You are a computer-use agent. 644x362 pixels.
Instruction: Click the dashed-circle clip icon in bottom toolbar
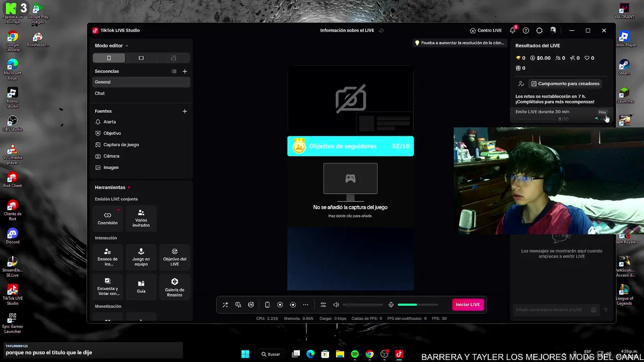pyautogui.click(x=293, y=305)
